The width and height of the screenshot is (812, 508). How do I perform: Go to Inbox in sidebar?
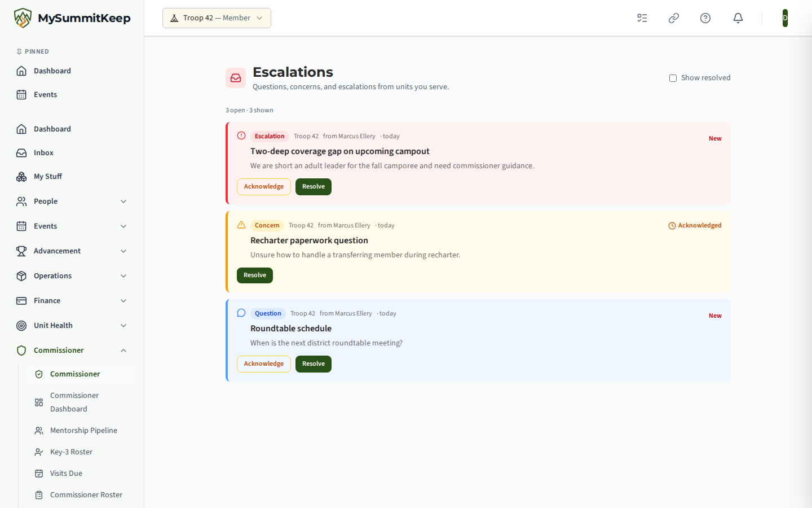pos(72,153)
